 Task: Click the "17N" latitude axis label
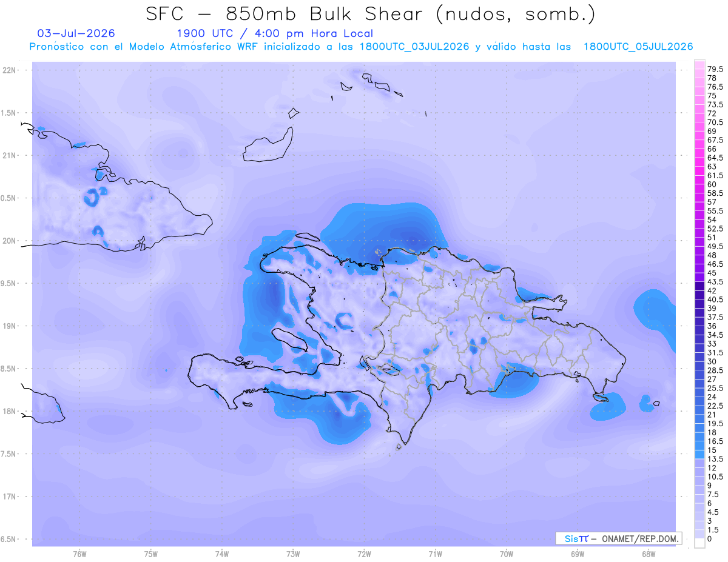pos(10,497)
